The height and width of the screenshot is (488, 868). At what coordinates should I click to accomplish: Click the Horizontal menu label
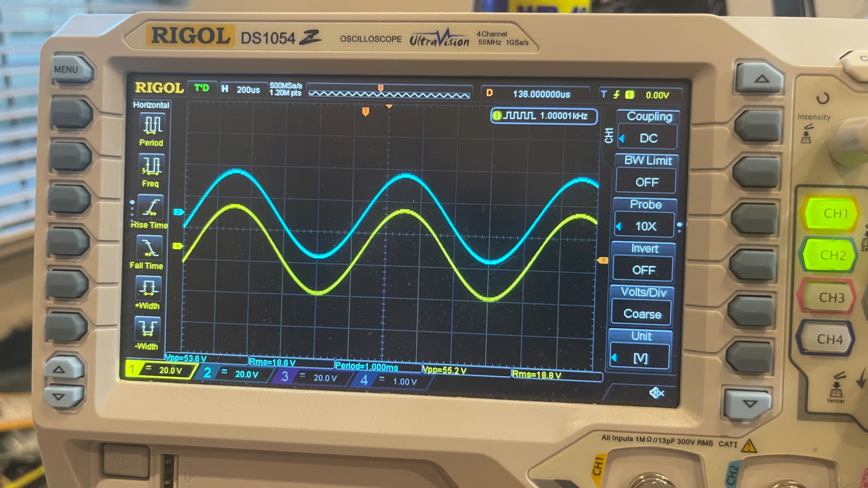point(151,105)
